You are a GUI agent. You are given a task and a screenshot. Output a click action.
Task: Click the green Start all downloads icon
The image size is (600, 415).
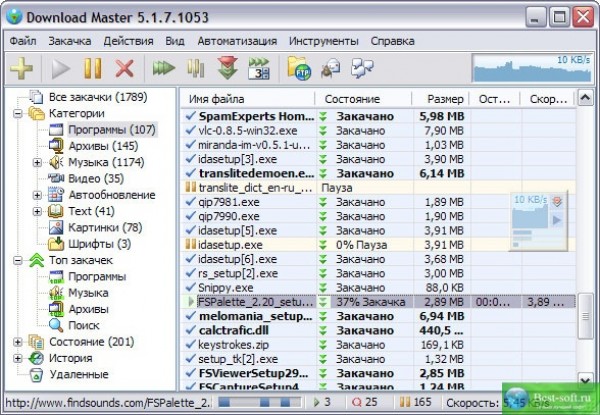[x=164, y=68]
